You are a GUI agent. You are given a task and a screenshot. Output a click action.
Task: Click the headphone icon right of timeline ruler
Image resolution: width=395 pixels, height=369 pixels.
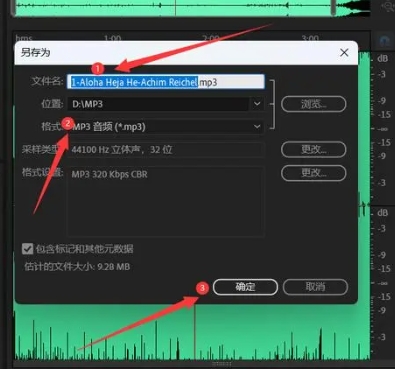coord(385,42)
